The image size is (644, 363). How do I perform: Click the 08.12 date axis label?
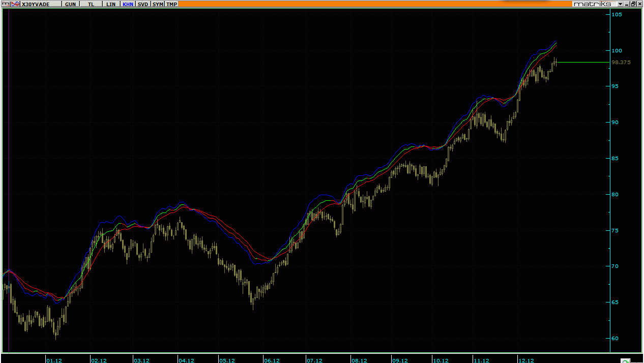359,360
